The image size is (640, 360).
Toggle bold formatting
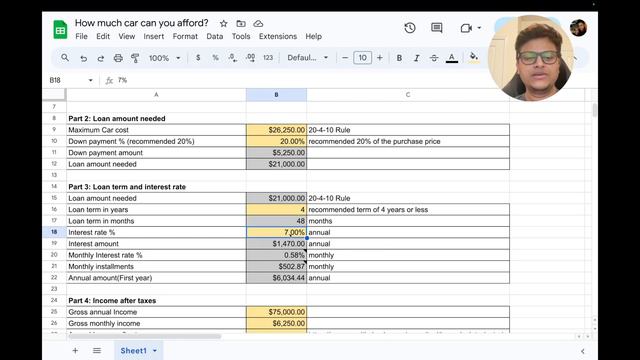click(399, 58)
